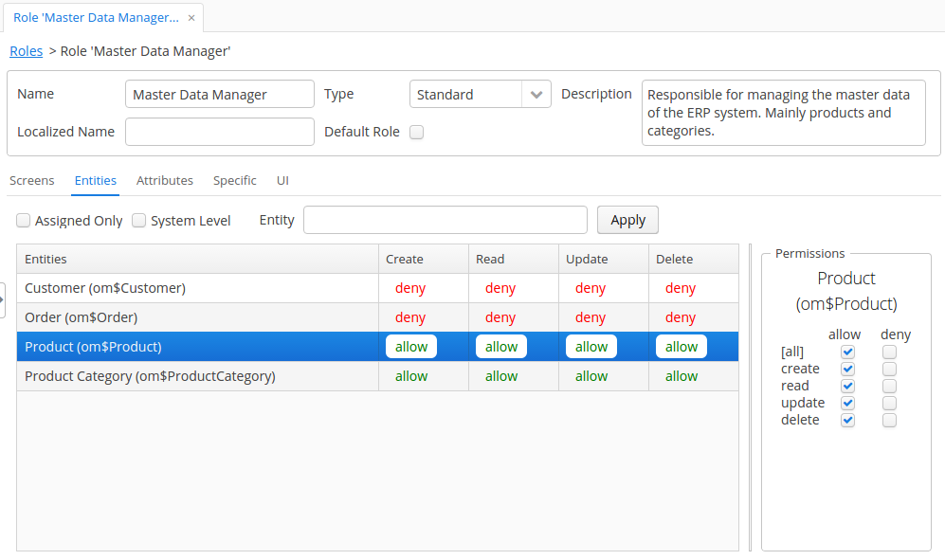Close the Role 'Master Data Manager' tab
The width and height of the screenshot is (945, 560).
click(x=191, y=18)
